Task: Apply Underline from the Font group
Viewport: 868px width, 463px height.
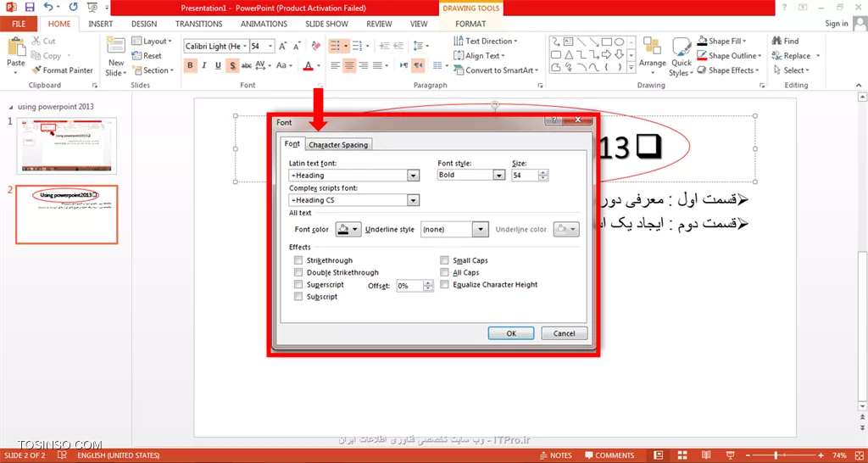Action: (218, 66)
